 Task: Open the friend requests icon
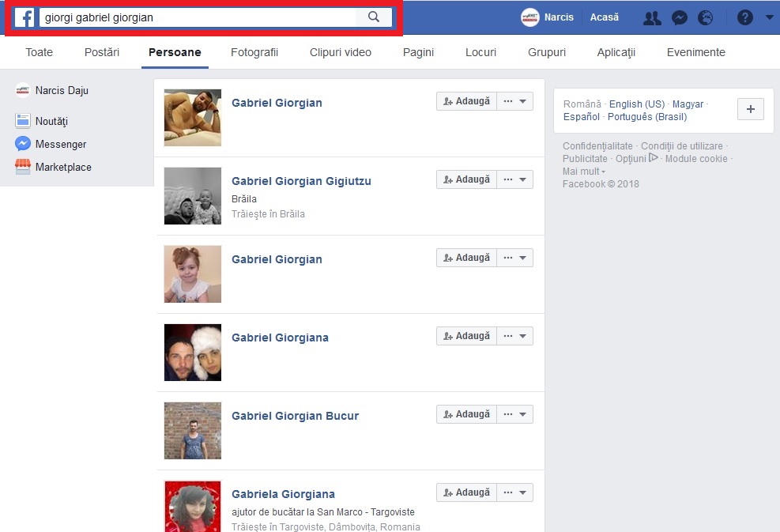click(652, 18)
